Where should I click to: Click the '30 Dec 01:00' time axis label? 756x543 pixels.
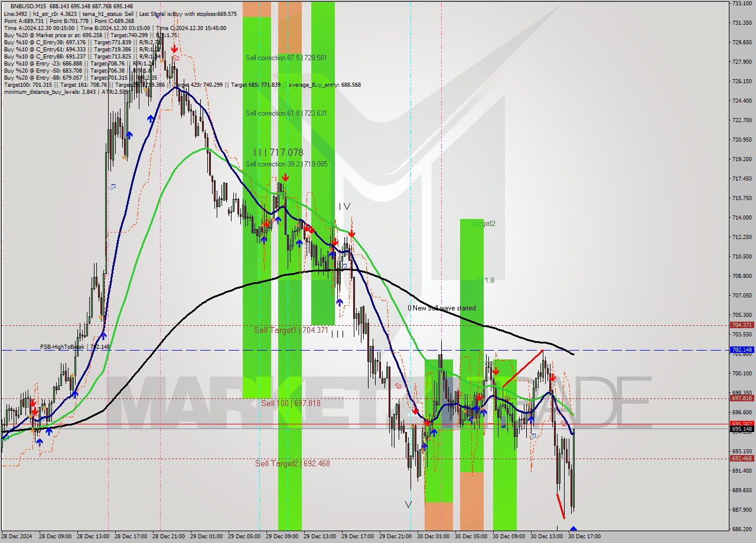coord(433,537)
